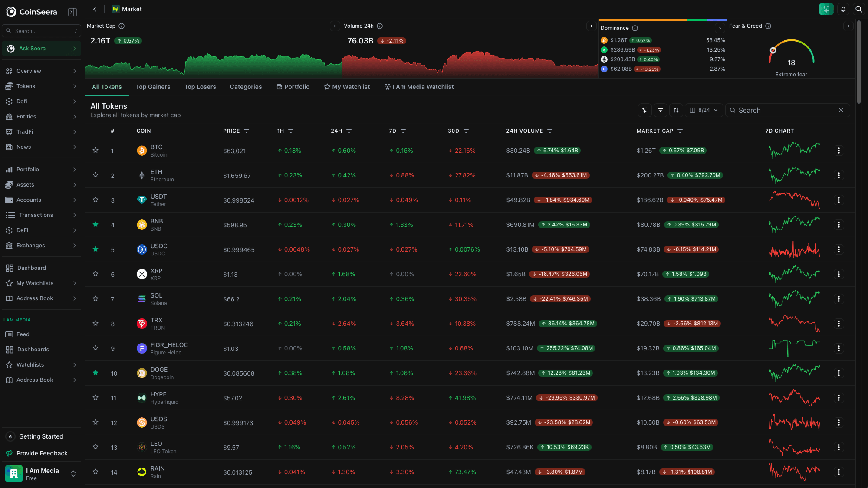This screenshot has height=488, width=868.
Task: Focus the sidebar Search field
Action: (41, 31)
